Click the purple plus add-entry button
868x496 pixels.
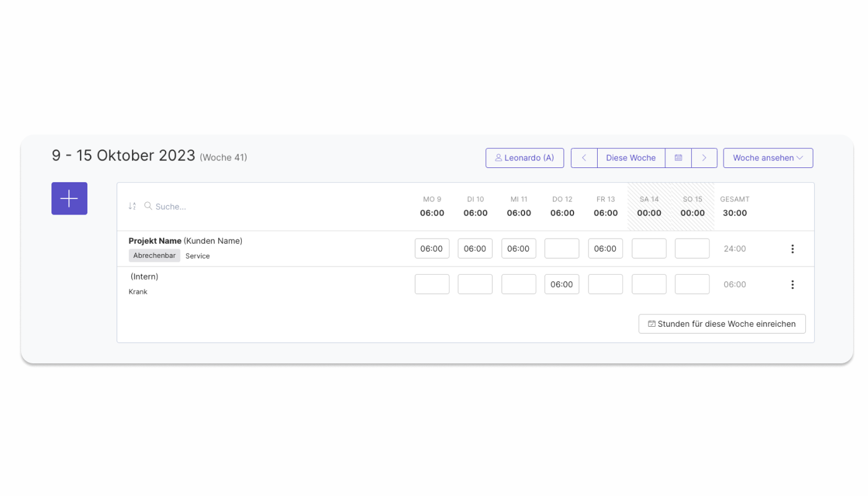69,198
